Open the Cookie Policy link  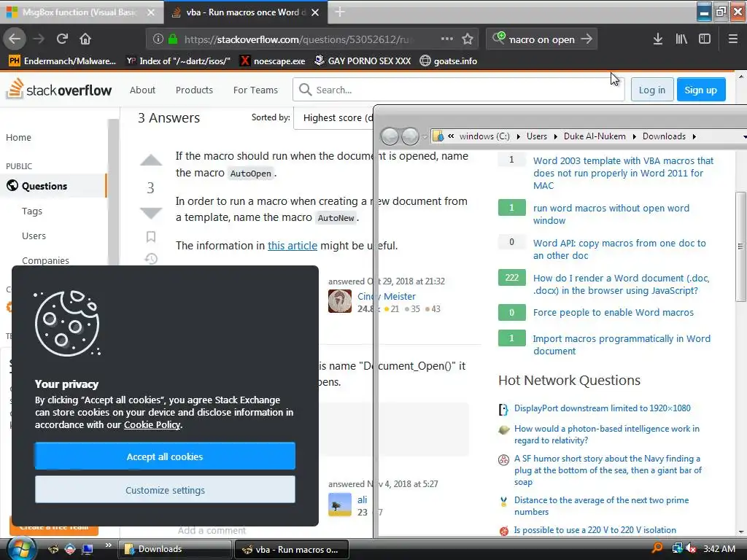click(152, 425)
